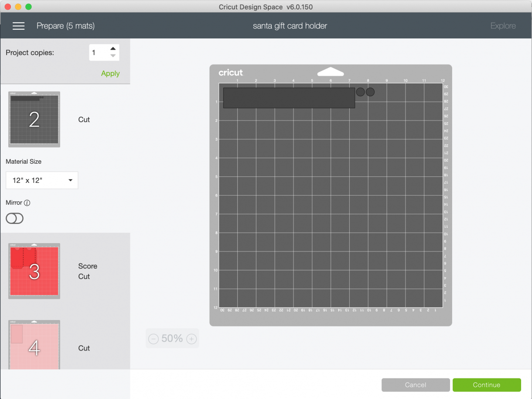
Task: Select the long rectangle on the mat
Action: [289, 98]
